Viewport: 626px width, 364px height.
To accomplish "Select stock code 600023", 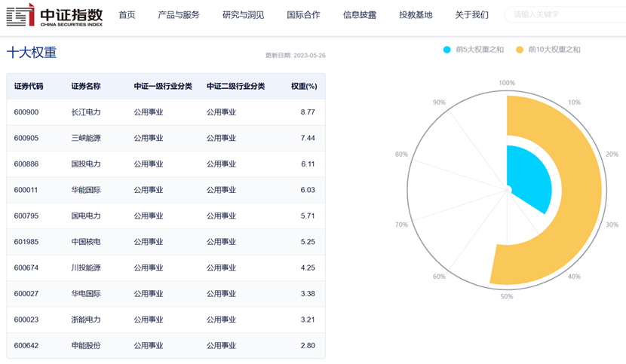I will pyautogui.click(x=26, y=320).
